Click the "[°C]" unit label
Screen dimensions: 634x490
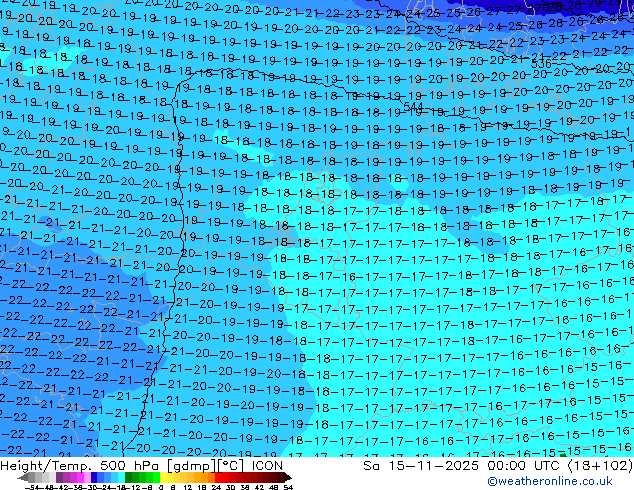pos(231,466)
